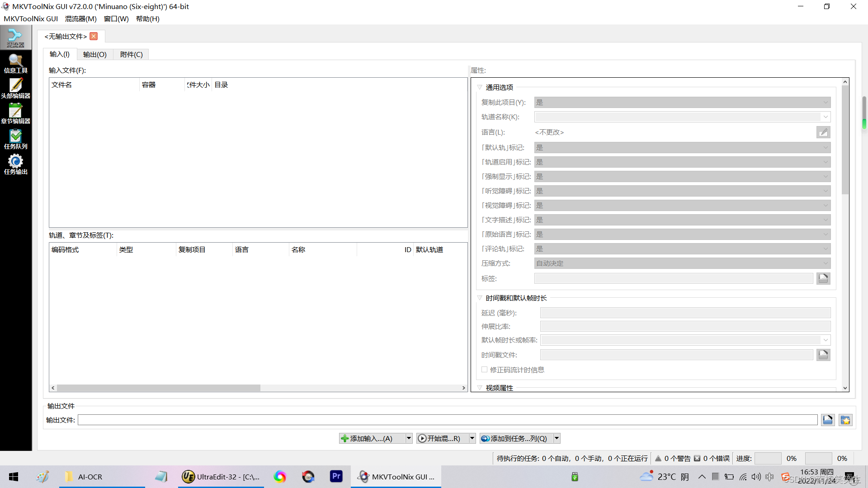Open 听觉障碍 标记 dropdown
This screenshot has height=488, width=868.
(x=682, y=191)
